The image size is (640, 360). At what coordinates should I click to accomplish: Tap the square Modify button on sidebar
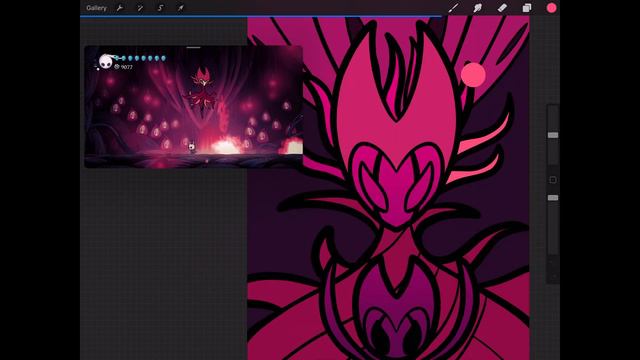[x=553, y=180]
